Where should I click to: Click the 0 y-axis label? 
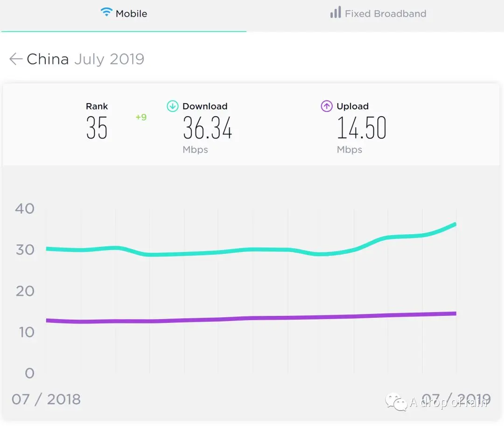pos(29,373)
